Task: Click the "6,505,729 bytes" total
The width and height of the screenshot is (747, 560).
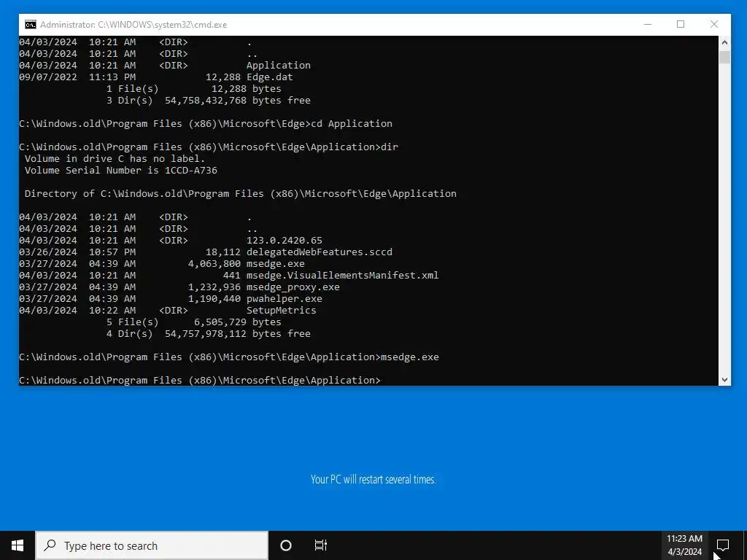Action: tap(238, 322)
